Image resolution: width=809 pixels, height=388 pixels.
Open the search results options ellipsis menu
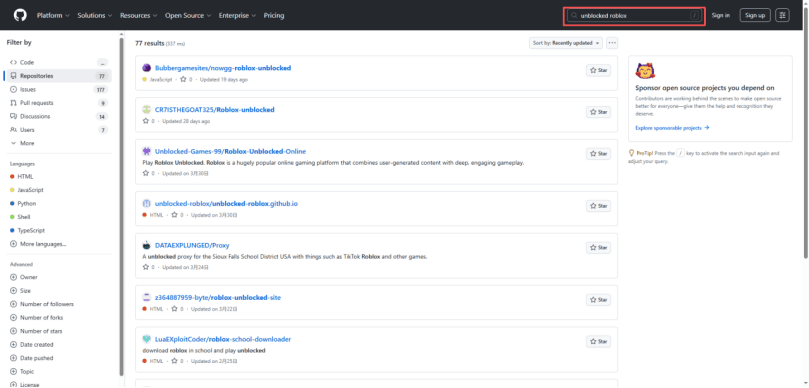coord(612,43)
